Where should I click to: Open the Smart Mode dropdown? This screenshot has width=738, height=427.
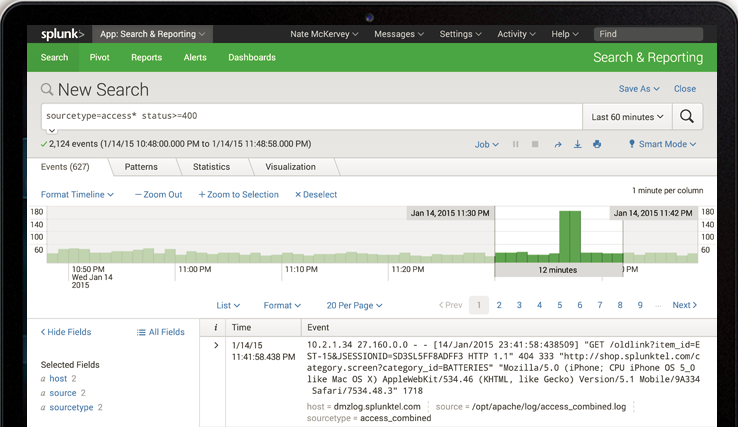coord(662,144)
